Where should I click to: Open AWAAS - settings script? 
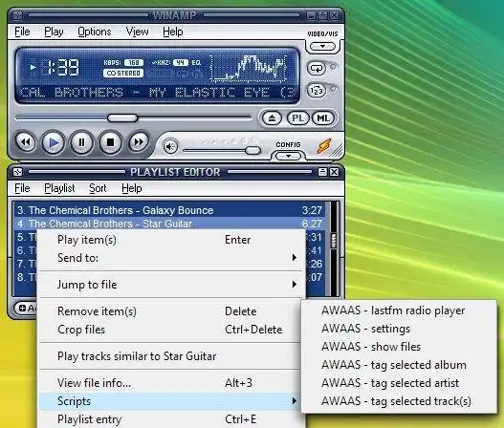click(399, 329)
